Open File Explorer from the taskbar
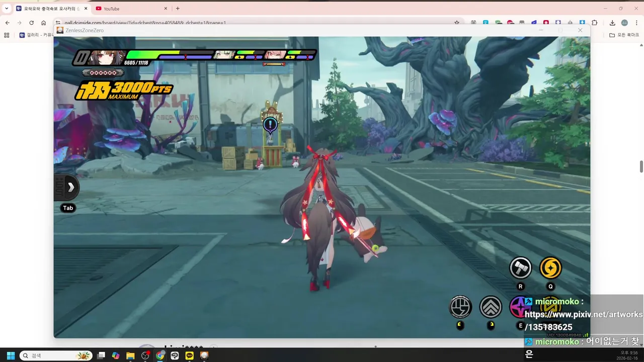 (130, 355)
